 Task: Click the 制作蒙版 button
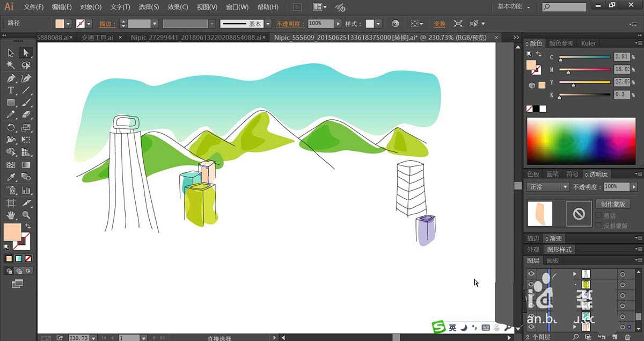click(612, 204)
